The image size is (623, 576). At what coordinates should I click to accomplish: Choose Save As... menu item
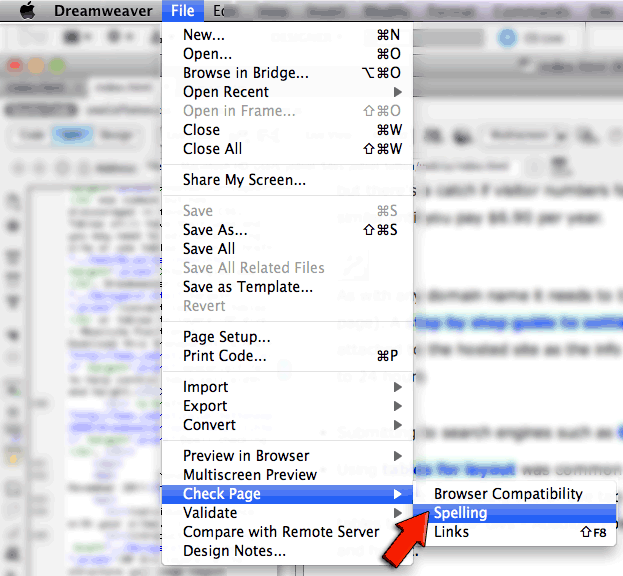288,230
